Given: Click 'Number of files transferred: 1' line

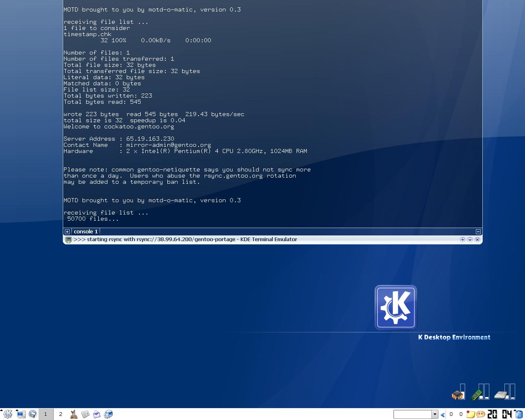Looking at the screenshot, I should (119, 59).
